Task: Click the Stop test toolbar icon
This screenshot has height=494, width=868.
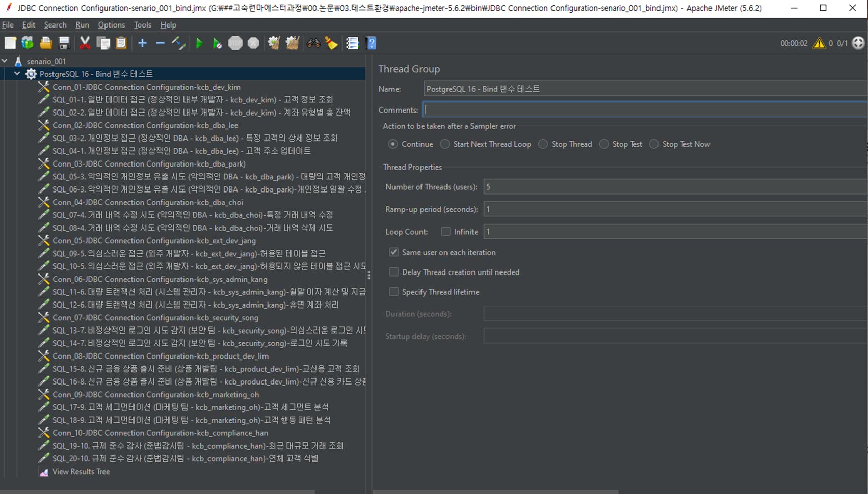Action: click(235, 43)
